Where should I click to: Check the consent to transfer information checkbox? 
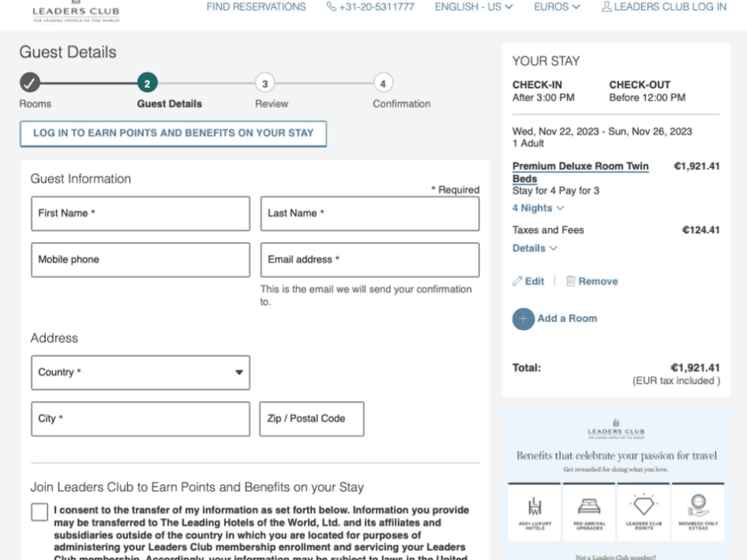pyautogui.click(x=39, y=512)
